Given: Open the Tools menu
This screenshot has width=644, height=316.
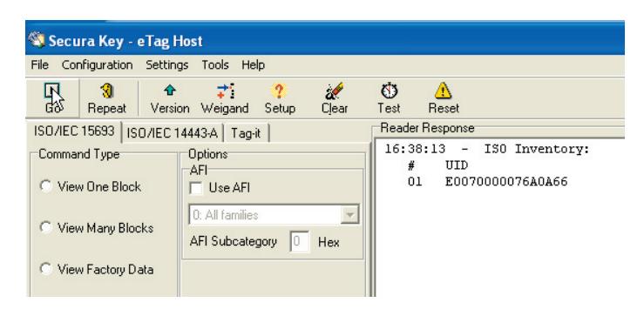Looking at the screenshot, I should pyautogui.click(x=214, y=64).
